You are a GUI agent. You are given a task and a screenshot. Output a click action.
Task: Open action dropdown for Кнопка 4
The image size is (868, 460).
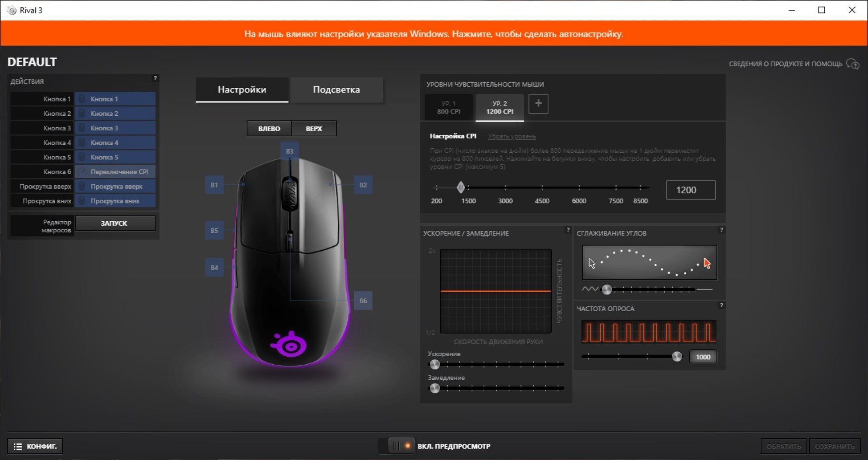pyautogui.click(x=115, y=143)
